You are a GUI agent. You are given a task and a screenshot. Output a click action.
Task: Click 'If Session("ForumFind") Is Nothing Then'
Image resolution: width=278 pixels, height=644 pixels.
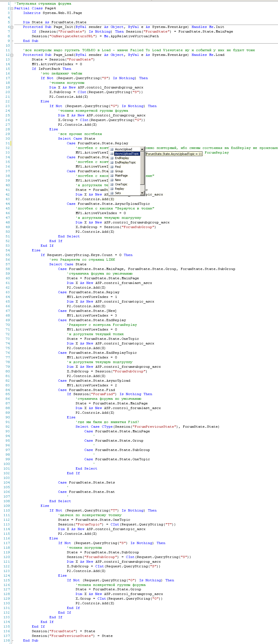click(109, 394)
